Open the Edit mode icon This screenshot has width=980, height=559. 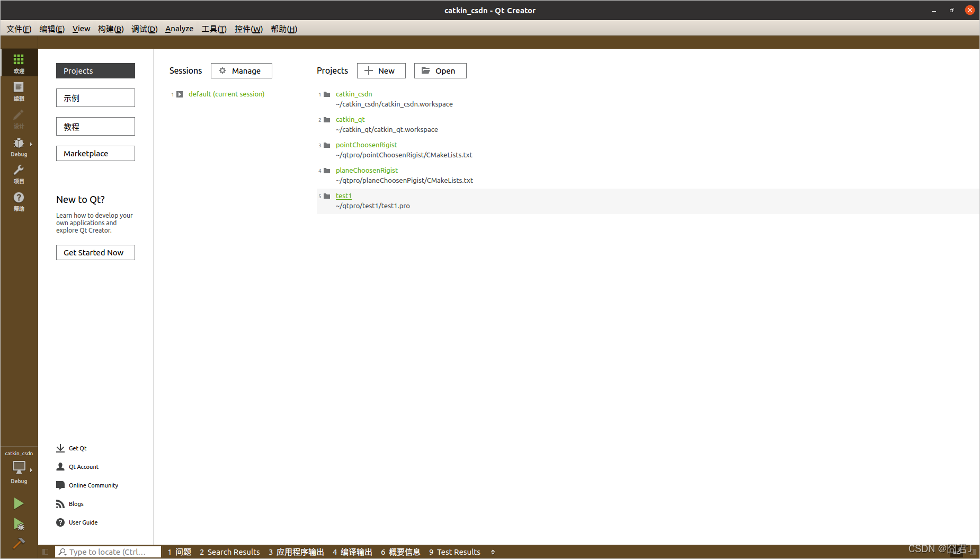click(19, 91)
